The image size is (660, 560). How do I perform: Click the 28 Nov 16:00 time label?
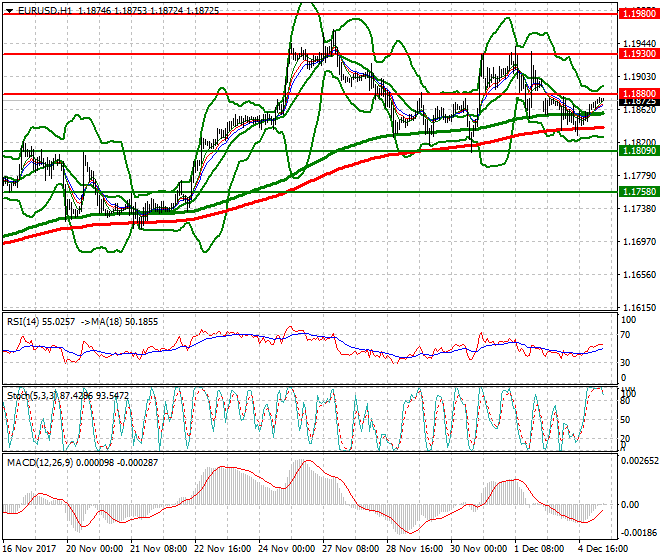tap(415, 549)
